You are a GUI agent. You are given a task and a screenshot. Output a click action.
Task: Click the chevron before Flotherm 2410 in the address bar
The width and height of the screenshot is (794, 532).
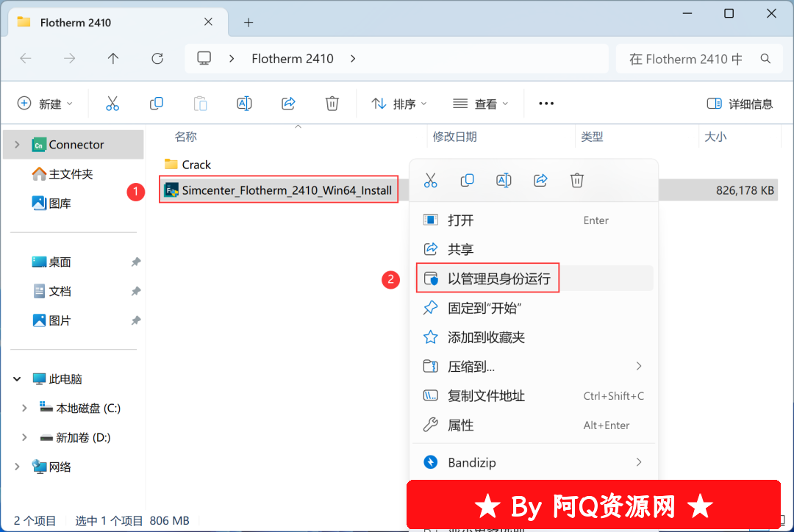pyautogui.click(x=232, y=59)
